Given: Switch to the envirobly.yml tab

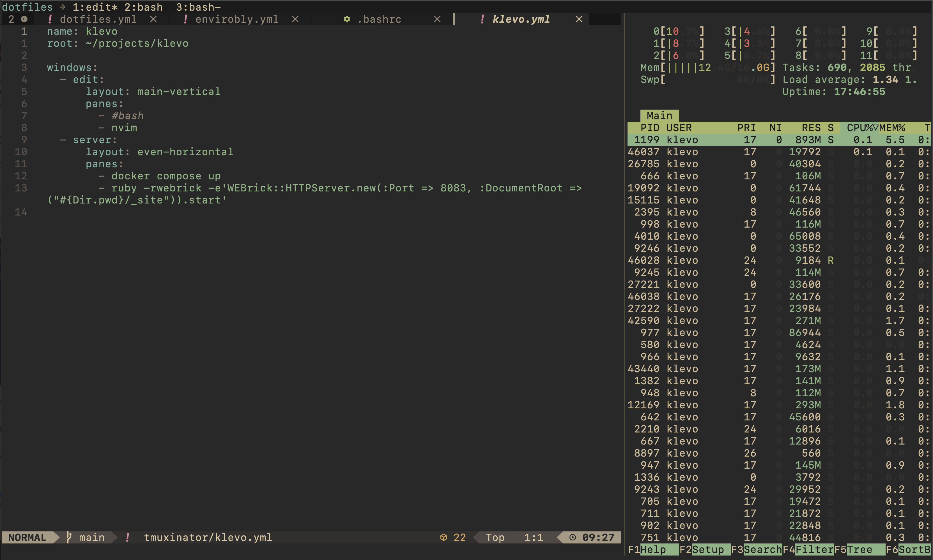Looking at the screenshot, I should pos(237,19).
